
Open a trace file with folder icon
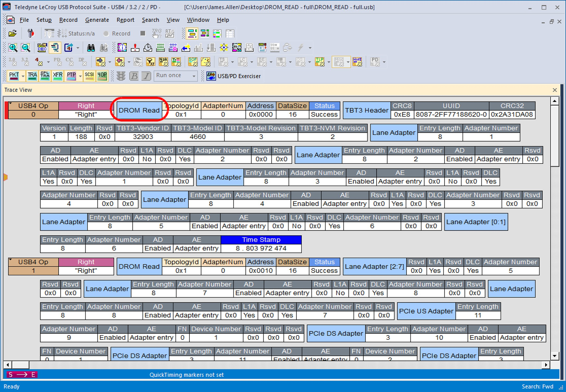(13, 33)
